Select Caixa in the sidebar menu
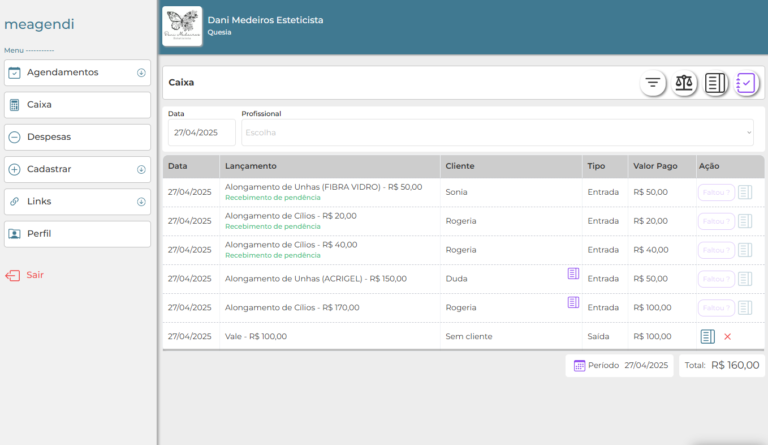Image resolution: width=768 pixels, height=445 pixels. pyautogui.click(x=77, y=105)
